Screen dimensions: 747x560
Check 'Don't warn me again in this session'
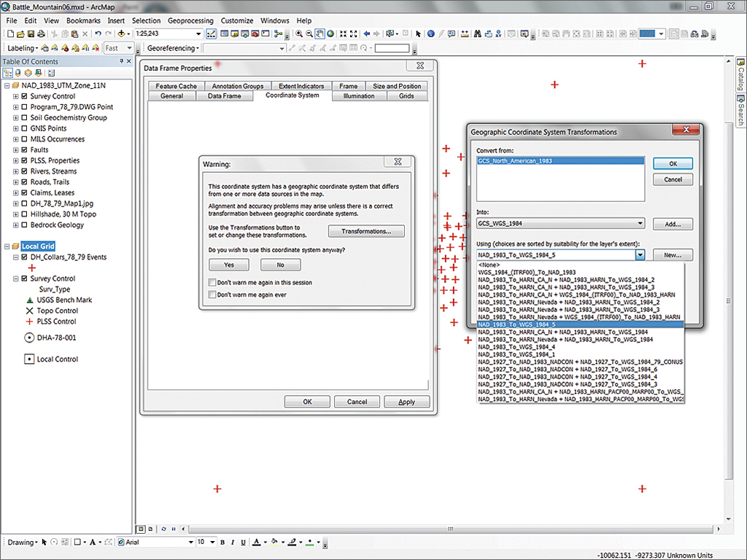tap(212, 282)
